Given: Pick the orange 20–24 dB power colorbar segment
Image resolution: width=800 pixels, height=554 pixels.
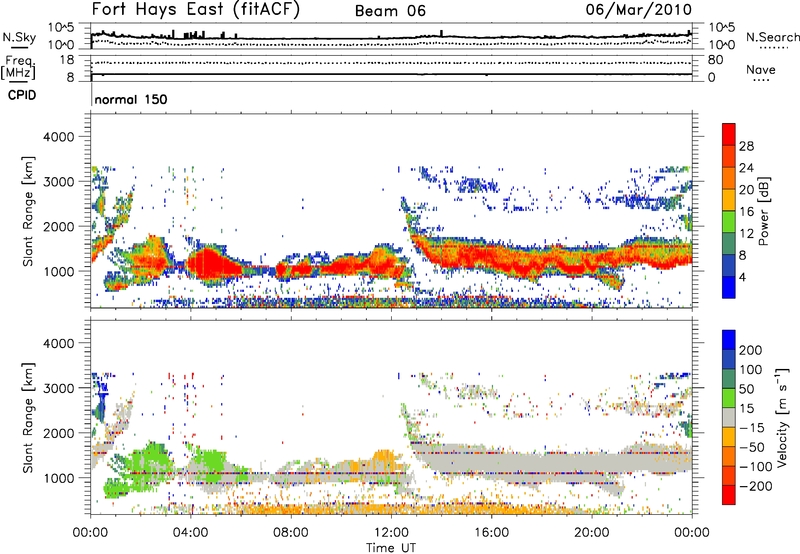Looking at the screenshot, I should point(729,179).
